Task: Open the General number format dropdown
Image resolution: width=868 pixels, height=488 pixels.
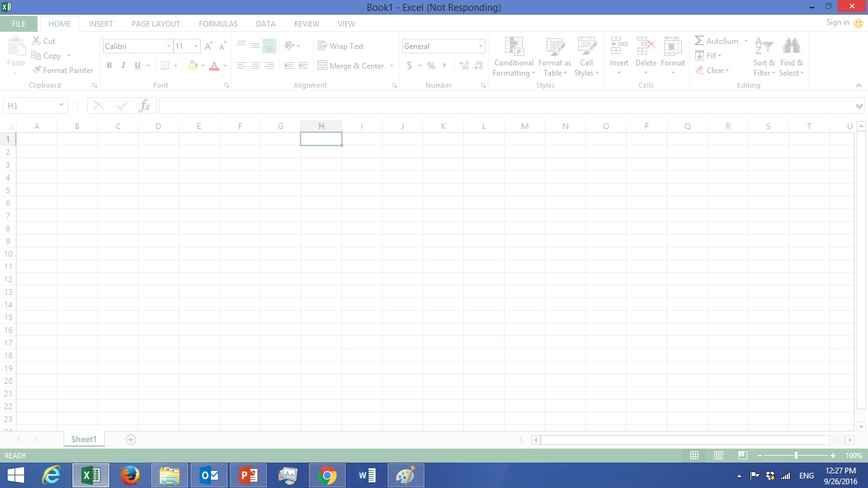Action: click(480, 46)
